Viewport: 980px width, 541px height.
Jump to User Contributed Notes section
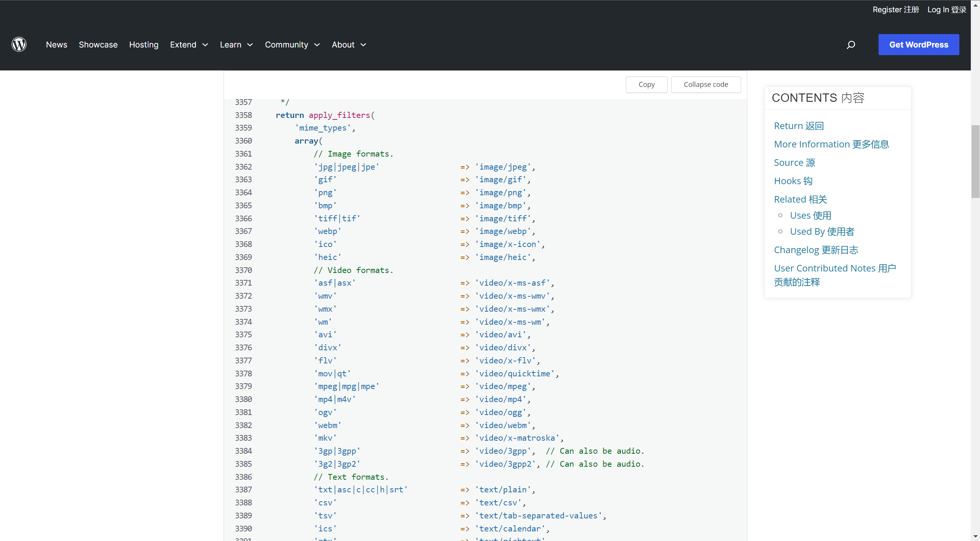[x=835, y=275]
